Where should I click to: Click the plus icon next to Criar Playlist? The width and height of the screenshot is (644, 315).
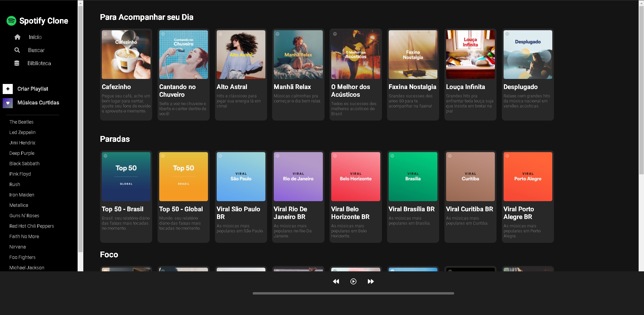(7, 89)
